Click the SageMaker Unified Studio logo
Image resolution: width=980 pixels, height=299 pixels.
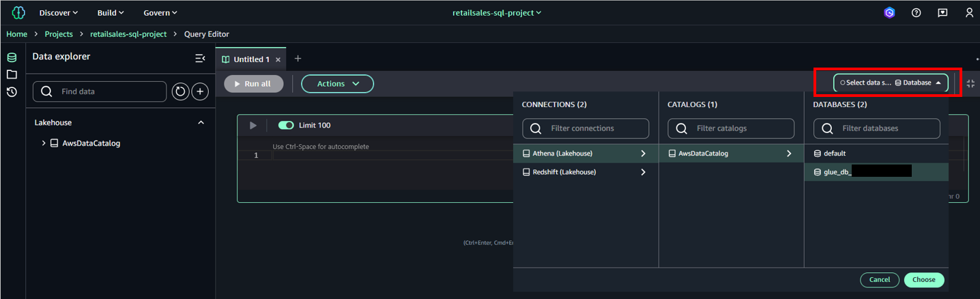tap(18, 12)
